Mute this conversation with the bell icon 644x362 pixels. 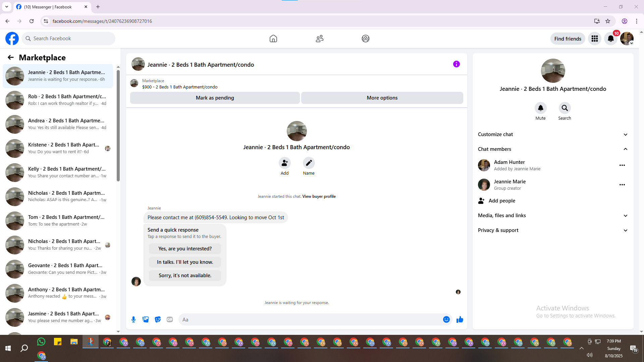[x=540, y=108]
